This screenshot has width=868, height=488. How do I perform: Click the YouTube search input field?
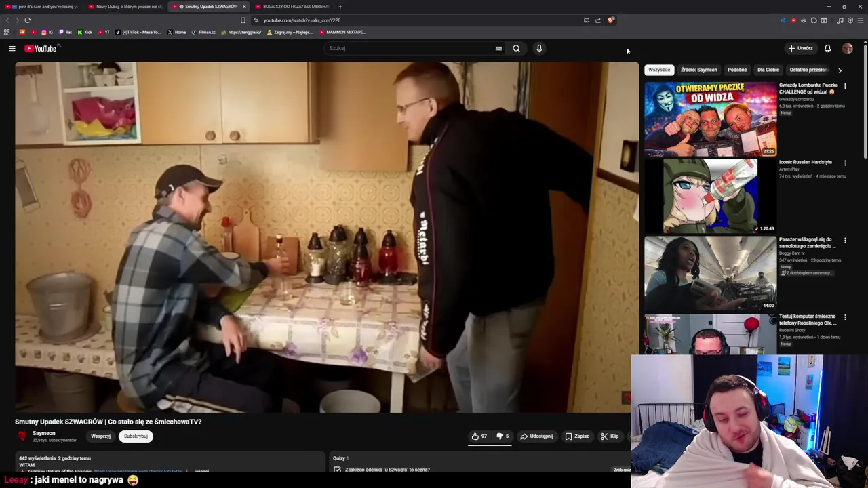[410, 48]
